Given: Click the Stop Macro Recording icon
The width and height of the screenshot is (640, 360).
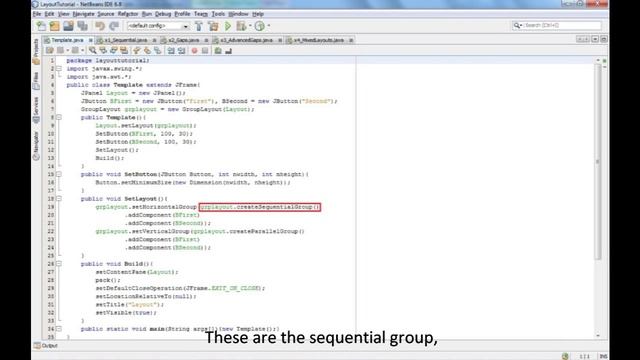Looking at the screenshot, I should pyautogui.click(x=205, y=51).
